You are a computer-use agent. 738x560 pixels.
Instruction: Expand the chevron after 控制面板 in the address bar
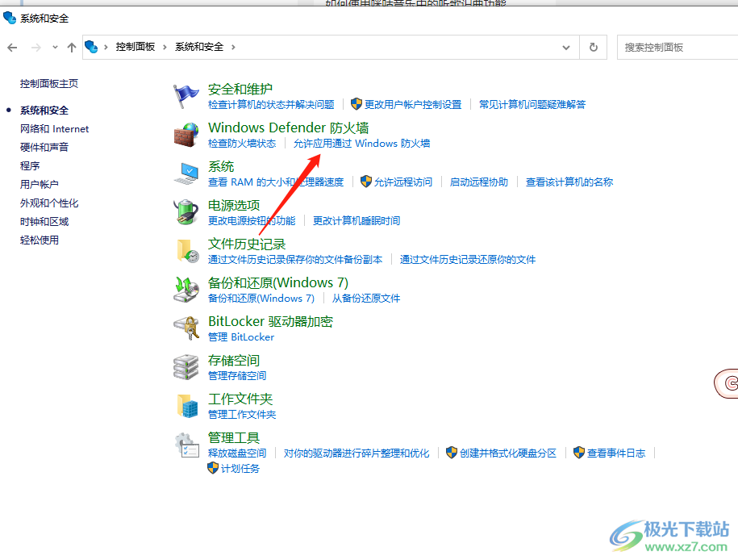pyautogui.click(x=165, y=47)
